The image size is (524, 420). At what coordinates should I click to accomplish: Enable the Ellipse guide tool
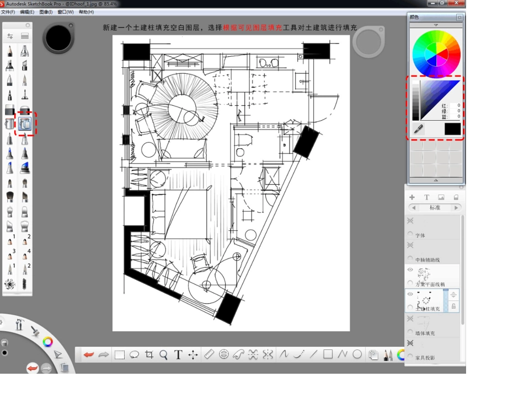click(224, 354)
